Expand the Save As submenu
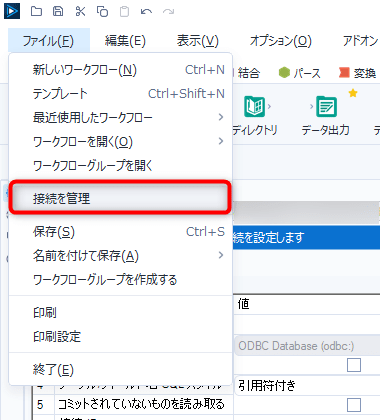This screenshot has height=420, width=380. click(x=120, y=256)
